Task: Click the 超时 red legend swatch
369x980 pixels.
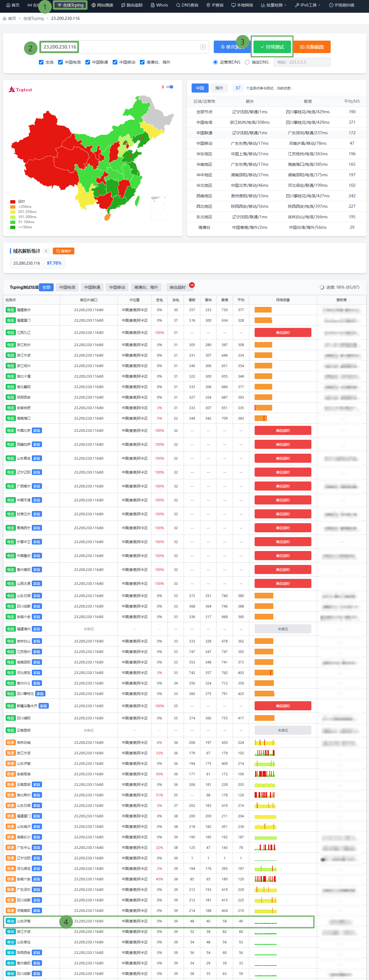Action: (13, 202)
